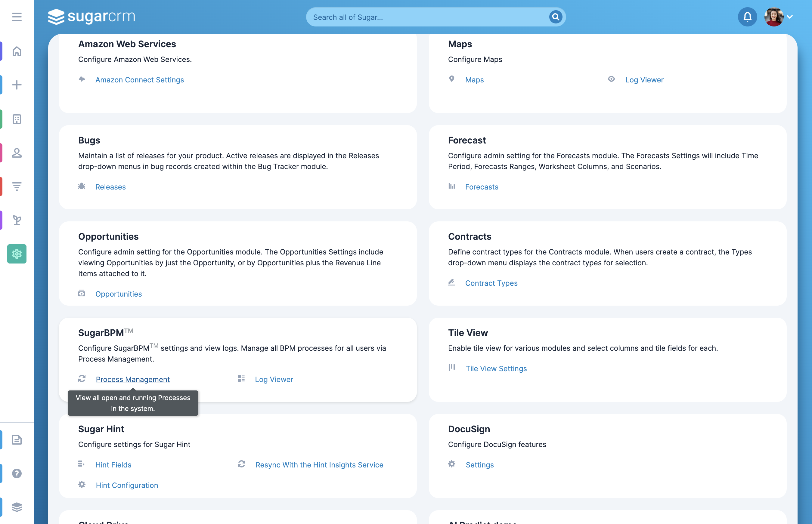Open the Releases link
812x524 pixels.
click(x=110, y=187)
